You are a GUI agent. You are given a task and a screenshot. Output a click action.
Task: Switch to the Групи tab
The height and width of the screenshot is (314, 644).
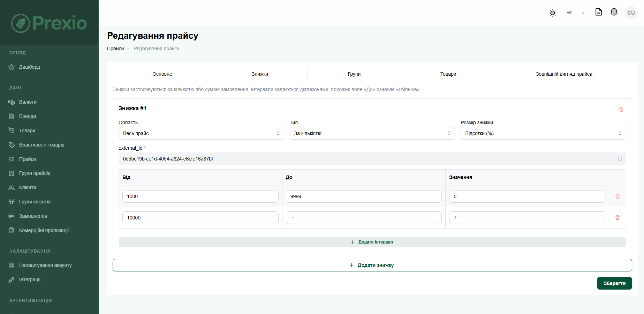354,74
